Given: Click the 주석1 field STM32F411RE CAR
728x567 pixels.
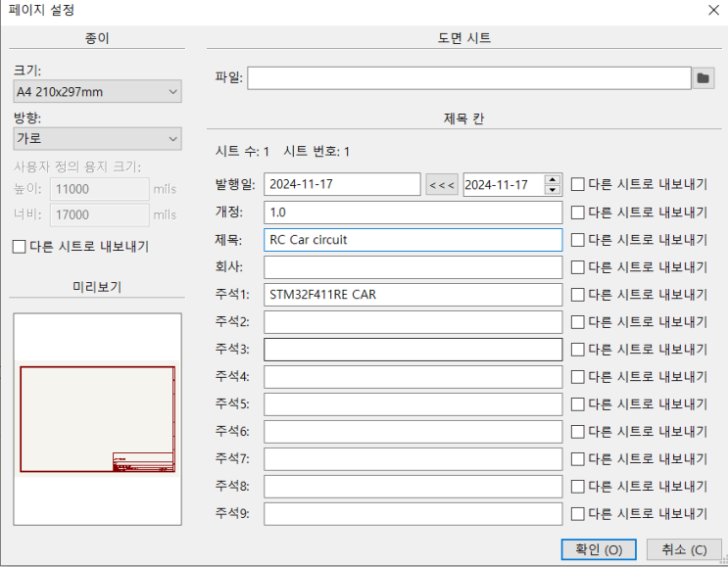Looking at the screenshot, I should [413, 295].
